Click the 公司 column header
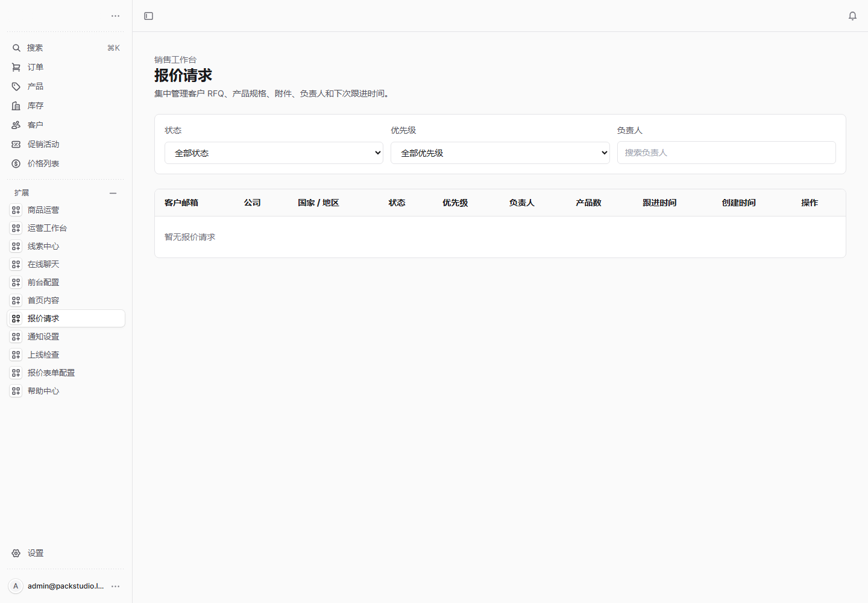The height and width of the screenshot is (603, 868). pyautogui.click(x=252, y=203)
